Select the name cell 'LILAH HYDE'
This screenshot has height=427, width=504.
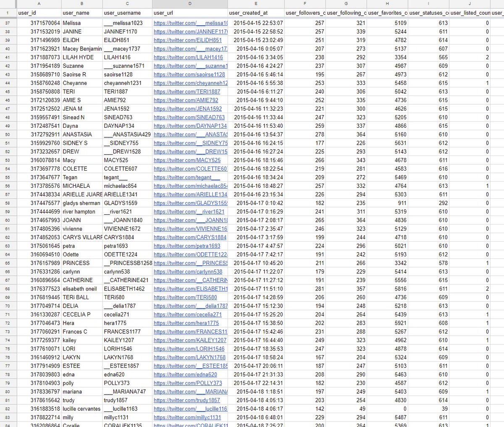(82, 57)
